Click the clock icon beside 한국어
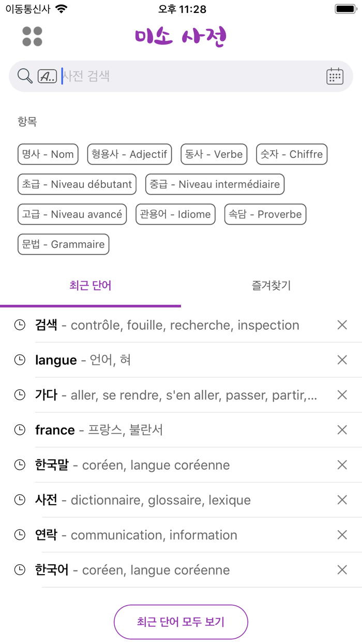This screenshot has width=362, height=644. click(20, 569)
